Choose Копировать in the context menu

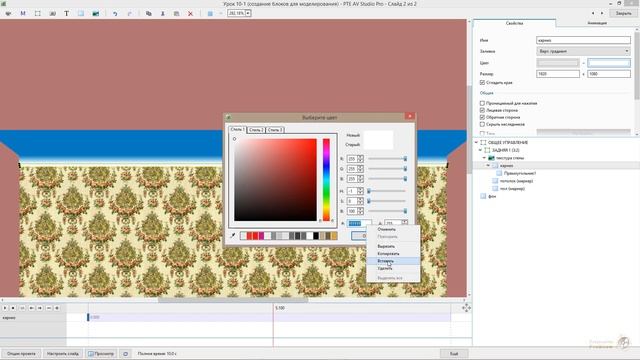(x=393, y=253)
